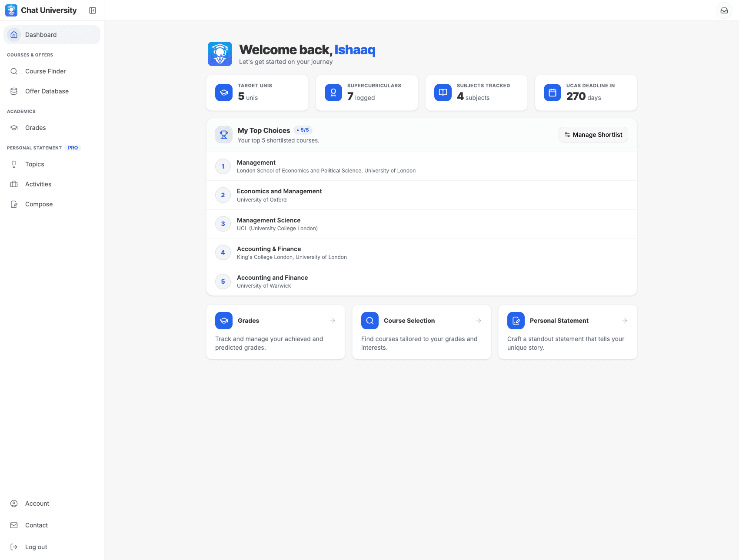Open the Grades card arrow
The height and width of the screenshot is (560, 739).
[x=333, y=320]
